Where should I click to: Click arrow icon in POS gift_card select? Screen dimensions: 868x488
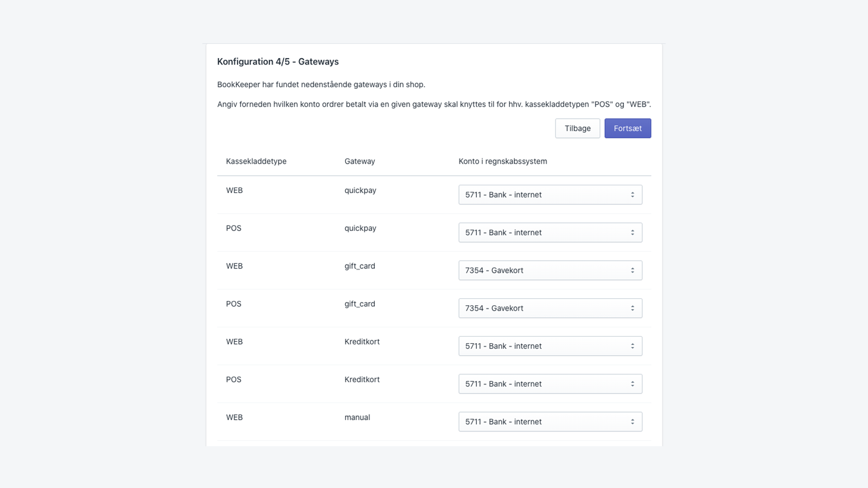(x=633, y=308)
